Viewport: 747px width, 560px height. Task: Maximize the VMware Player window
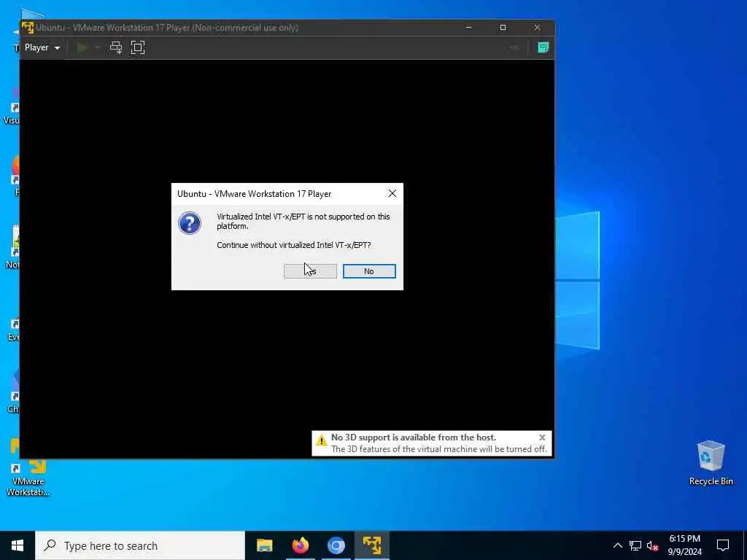point(503,28)
